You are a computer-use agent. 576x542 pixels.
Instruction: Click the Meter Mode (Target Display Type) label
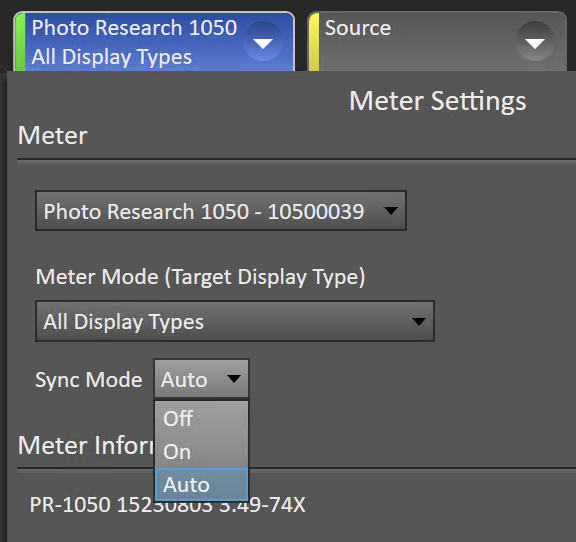[200, 277]
